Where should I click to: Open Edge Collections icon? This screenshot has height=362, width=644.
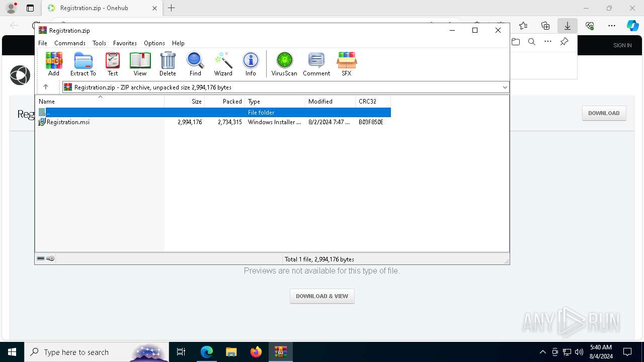(x=545, y=26)
